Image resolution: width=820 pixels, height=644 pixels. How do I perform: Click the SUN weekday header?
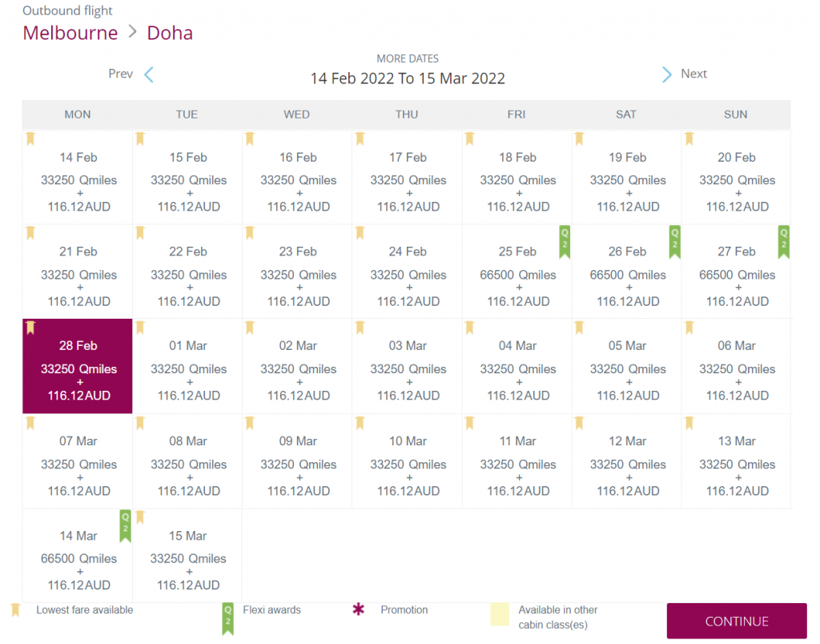click(735, 115)
